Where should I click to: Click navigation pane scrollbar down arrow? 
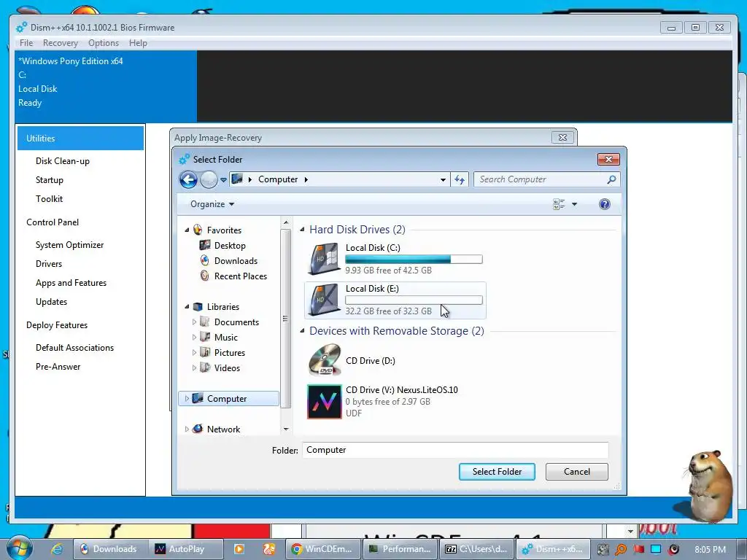[286, 429]
